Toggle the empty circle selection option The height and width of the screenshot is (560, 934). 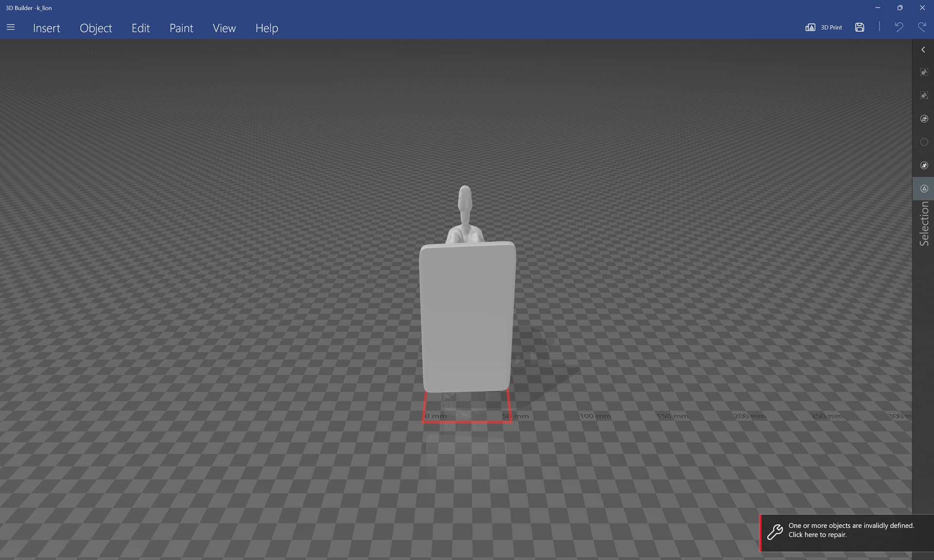(x=924, y=142)
